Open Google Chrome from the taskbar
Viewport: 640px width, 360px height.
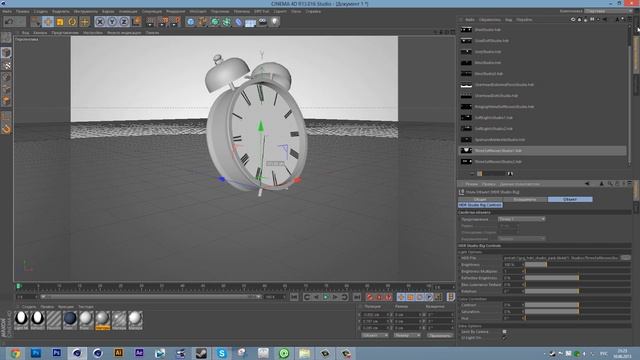point(16,353)
